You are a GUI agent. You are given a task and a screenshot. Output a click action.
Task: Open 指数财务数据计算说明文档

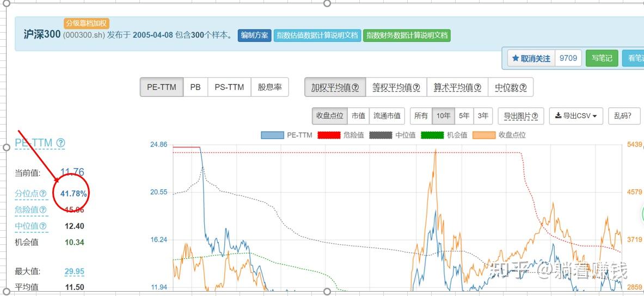point(407,35)
